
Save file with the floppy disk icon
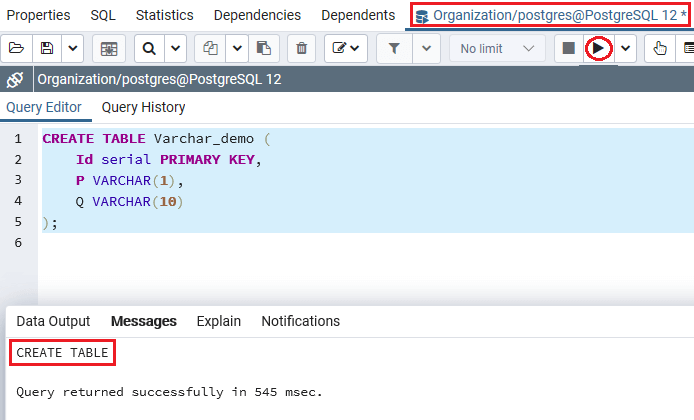tap(47, 48)
